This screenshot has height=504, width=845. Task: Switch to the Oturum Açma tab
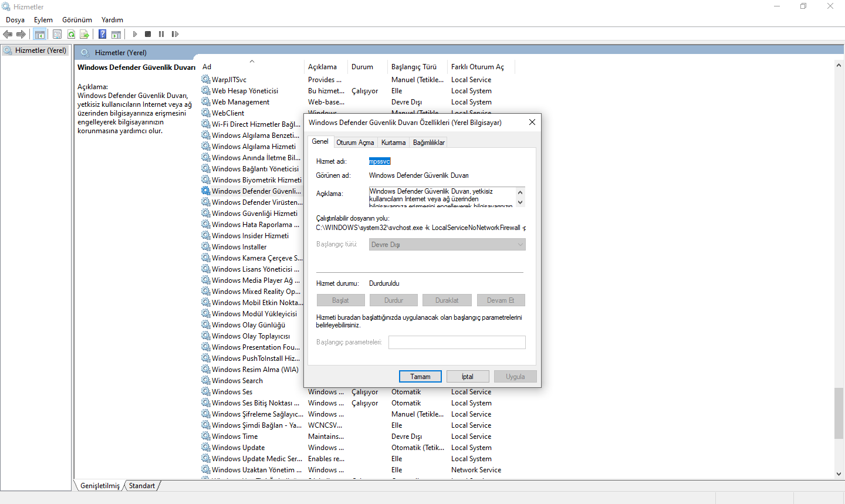coord(355,143)
